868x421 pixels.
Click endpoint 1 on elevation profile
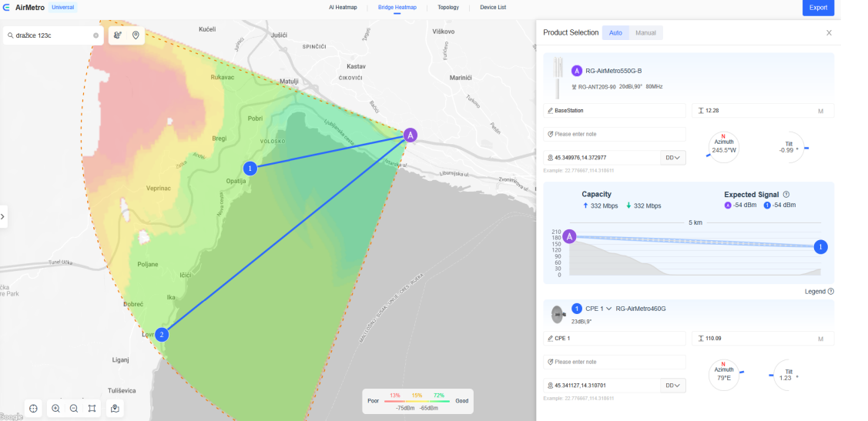coord(821,247)
